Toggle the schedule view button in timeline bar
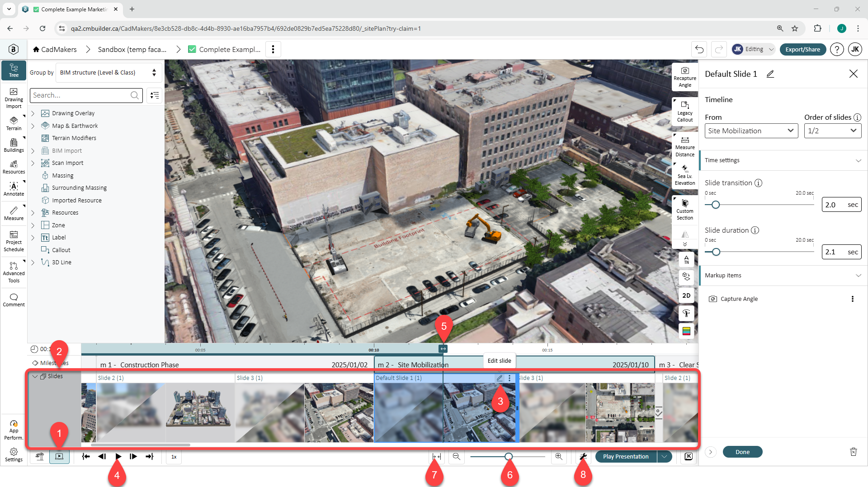868x487 pixels. pyautogui.click(x=40, y=457)
